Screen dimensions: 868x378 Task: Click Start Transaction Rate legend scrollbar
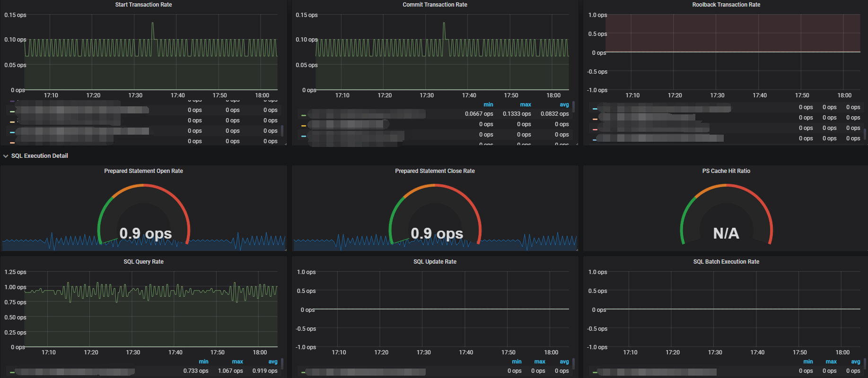coord(282,130)
